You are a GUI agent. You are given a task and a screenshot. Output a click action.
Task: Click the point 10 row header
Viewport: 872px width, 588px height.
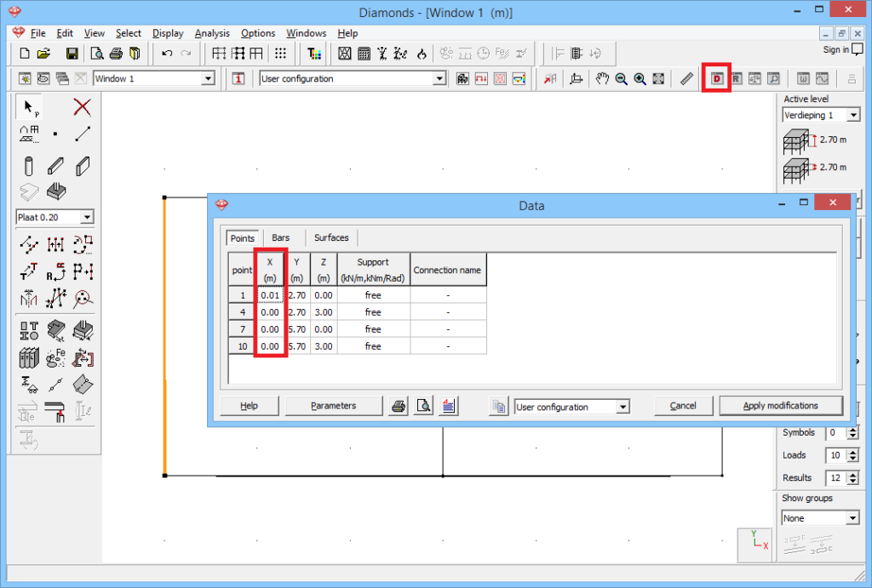(243, 346)
